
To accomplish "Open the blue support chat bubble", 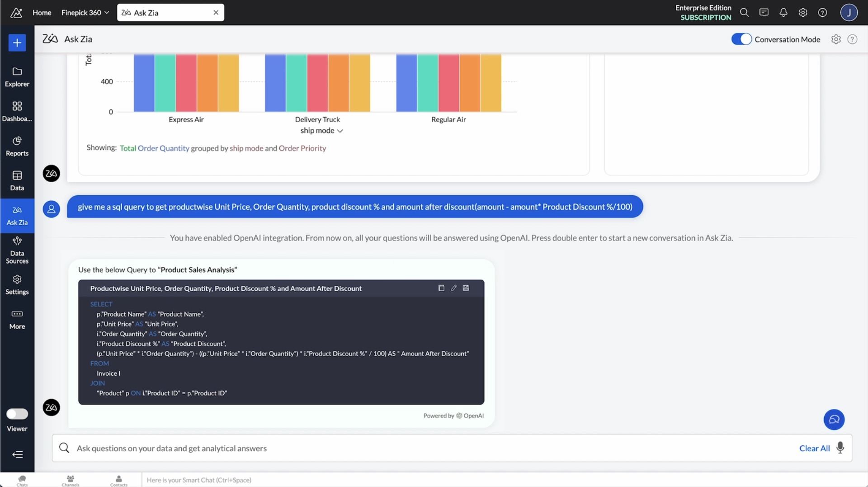I will coord(834,419).
